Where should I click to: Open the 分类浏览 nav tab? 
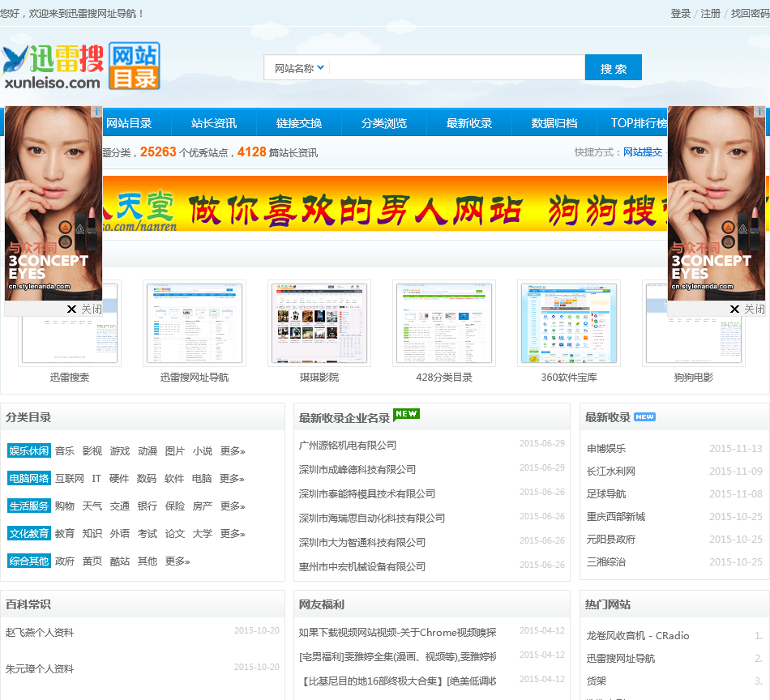point(384,122)
